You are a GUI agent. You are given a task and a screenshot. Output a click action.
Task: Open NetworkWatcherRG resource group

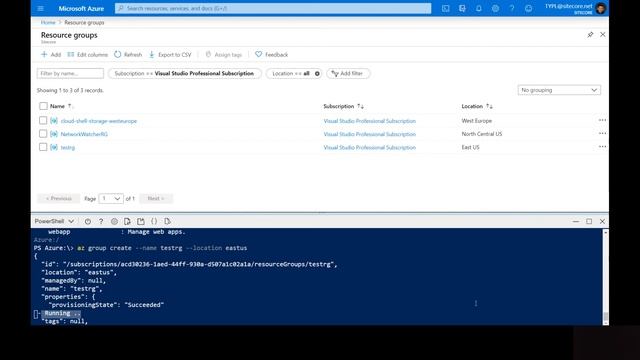pyautogui.click(x=84, y=134)
